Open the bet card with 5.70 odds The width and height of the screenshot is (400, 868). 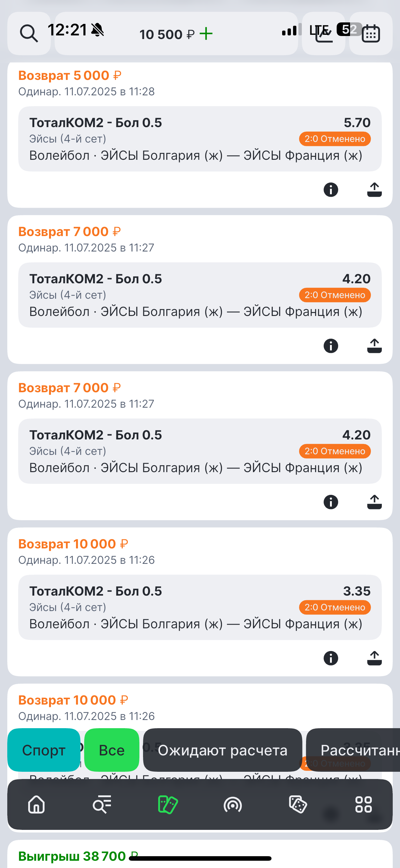click(200, 139)
